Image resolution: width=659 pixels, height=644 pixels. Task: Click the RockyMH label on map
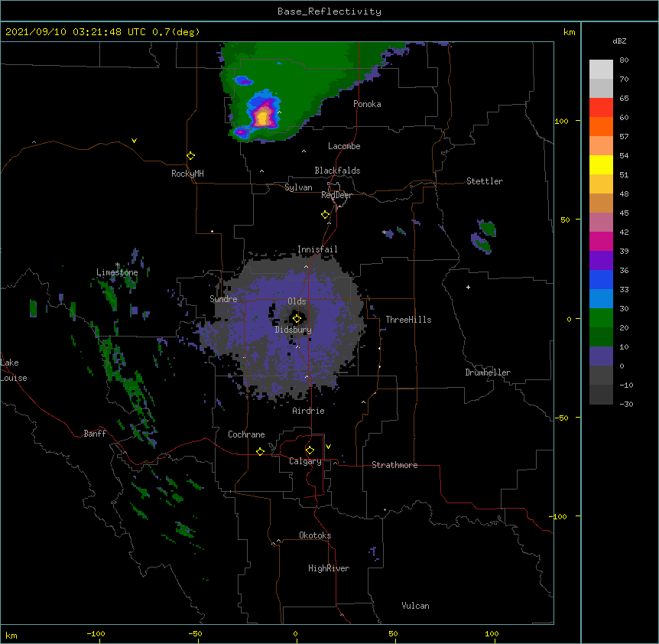[187, 174]
